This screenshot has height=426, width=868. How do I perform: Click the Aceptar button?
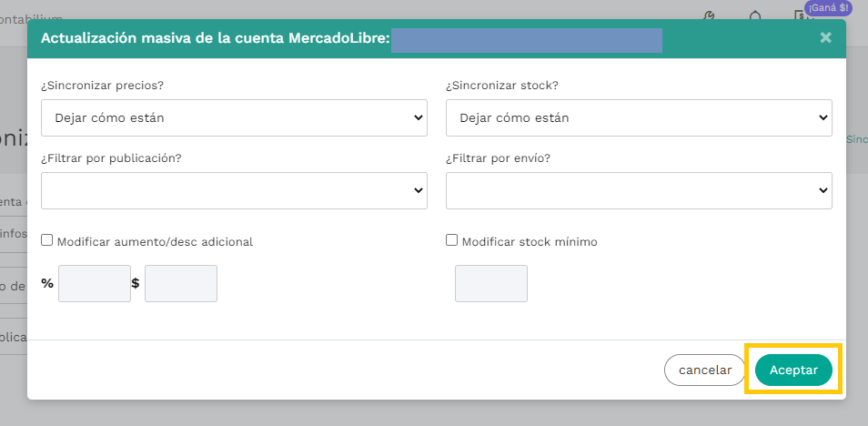pyautogui.click(x=793, y=370)
